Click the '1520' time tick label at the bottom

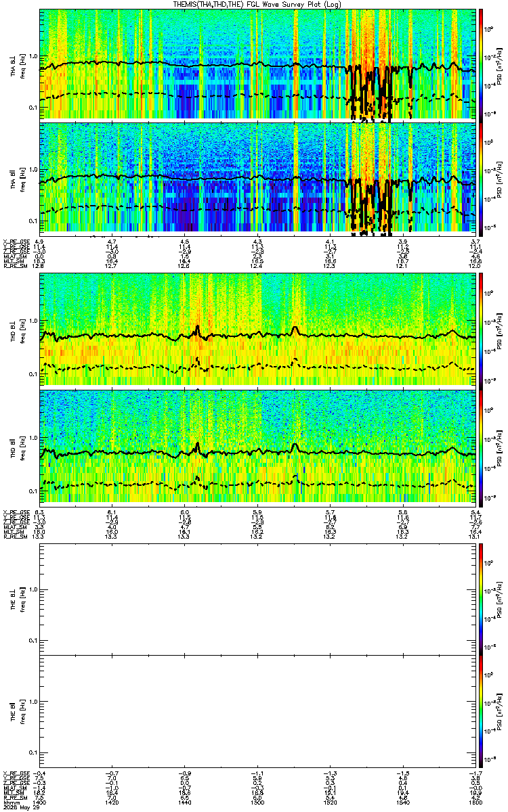[x=330, y=803]
